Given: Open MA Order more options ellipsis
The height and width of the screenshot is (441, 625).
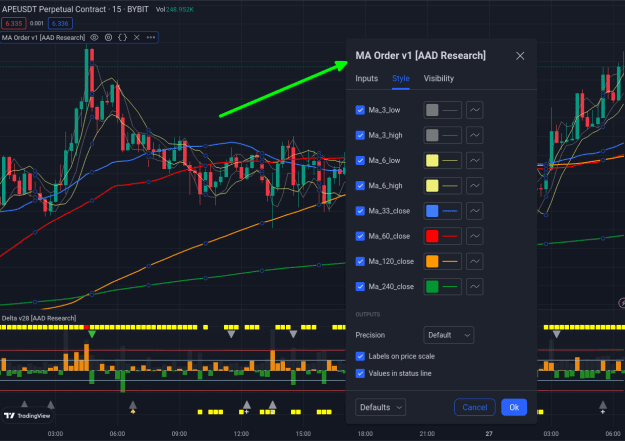Looking at the screenshot, I should (x=151, y=37).
